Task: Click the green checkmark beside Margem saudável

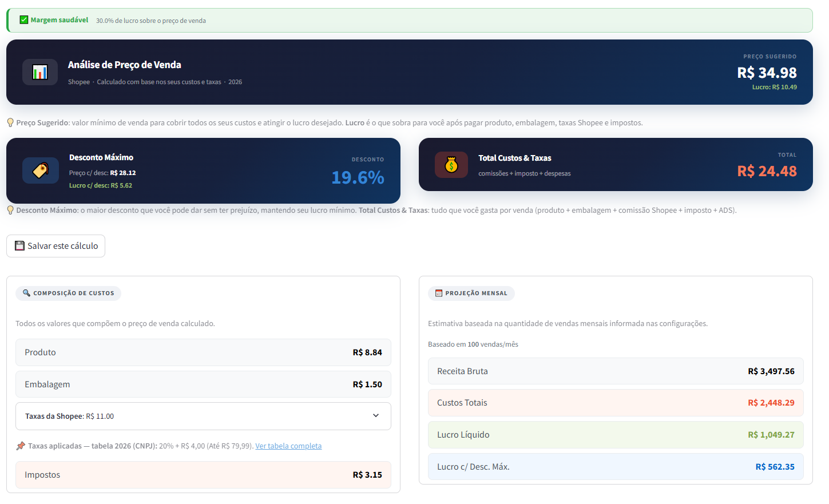Action: click(x=24, y=20)
